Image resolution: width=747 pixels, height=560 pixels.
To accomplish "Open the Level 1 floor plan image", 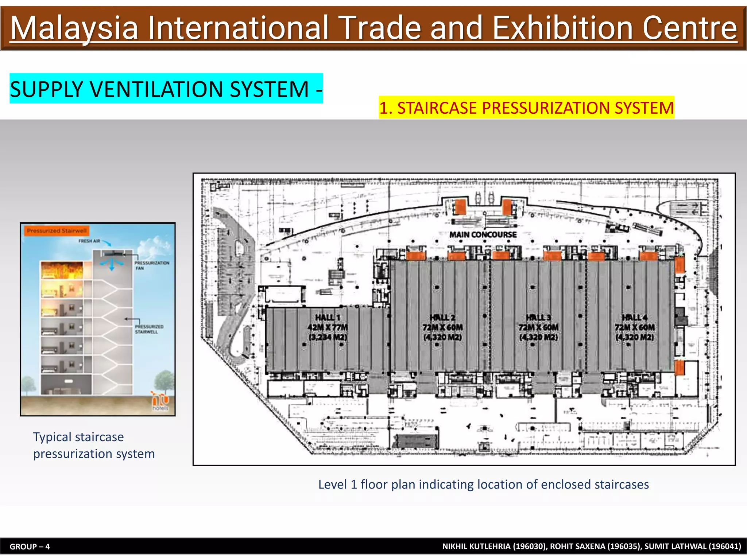I will coord(464,319).
